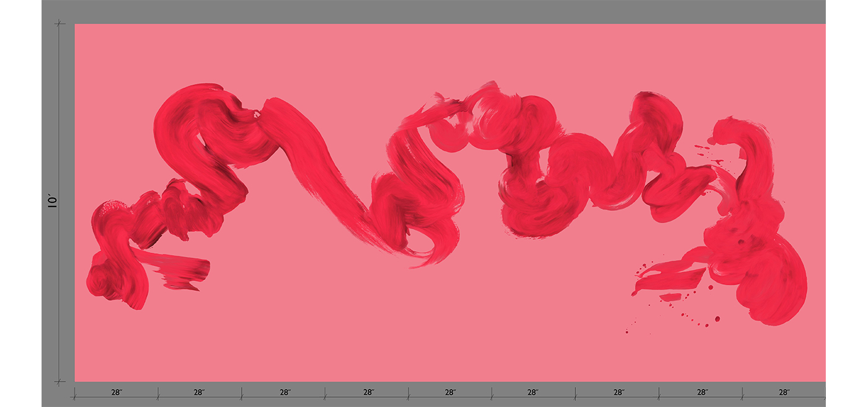The width and height of the screenshot is (868, 407).
Task: Click the middle fifth 28″ width label
Action: tap(450, 392)
